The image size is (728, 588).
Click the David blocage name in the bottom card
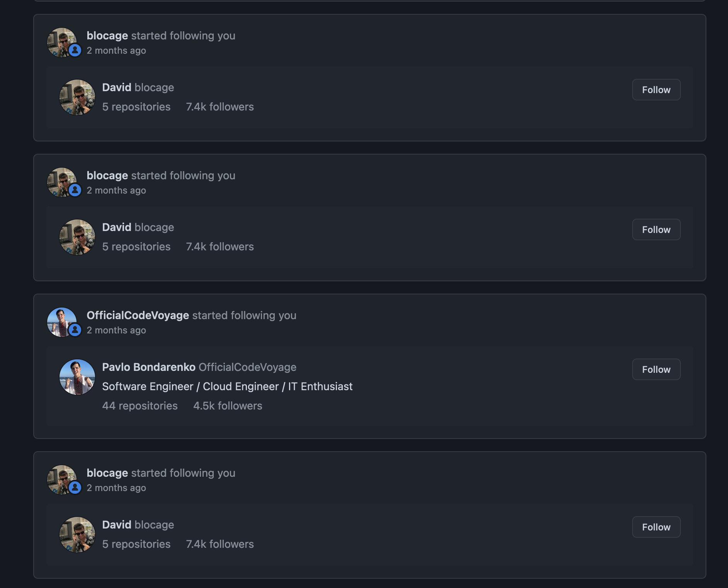click(x=138, y=525)
